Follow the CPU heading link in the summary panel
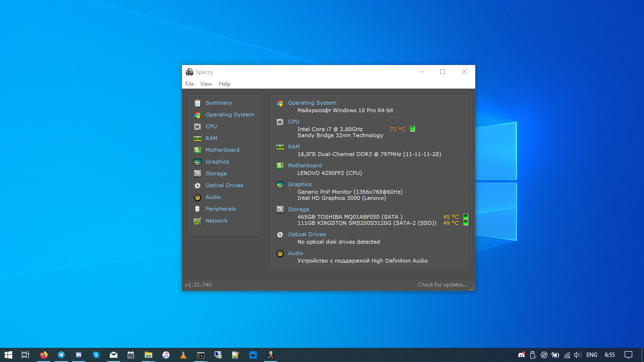 [x=294, y=122]
